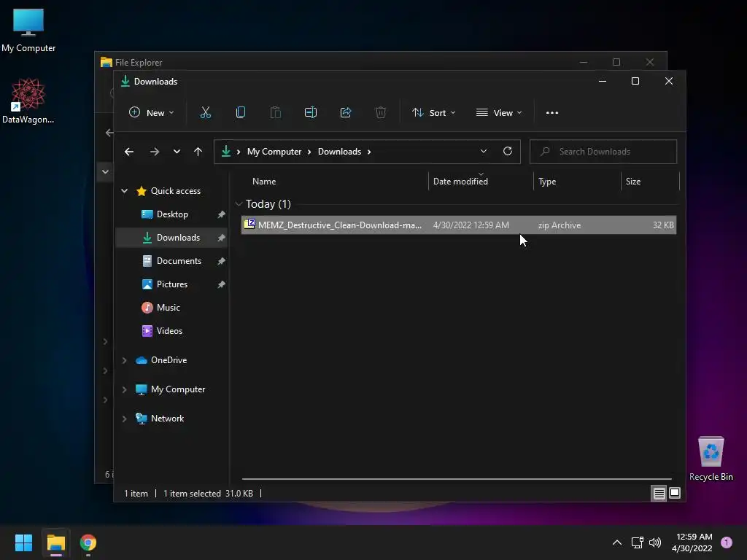This screenshot has width=747, height=560.
Task: Open the volume control in tray
Action: (655, 542)
